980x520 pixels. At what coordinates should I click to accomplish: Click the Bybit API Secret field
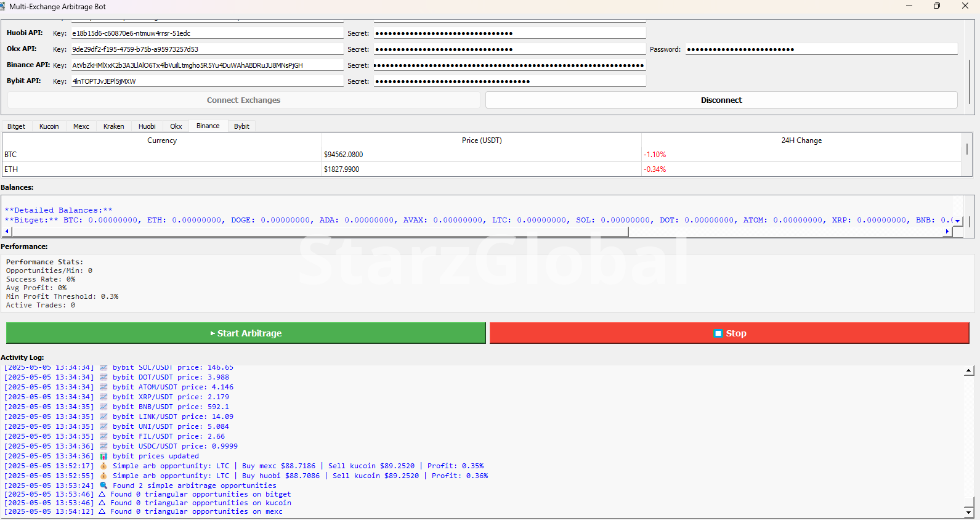tap(509, 81)
